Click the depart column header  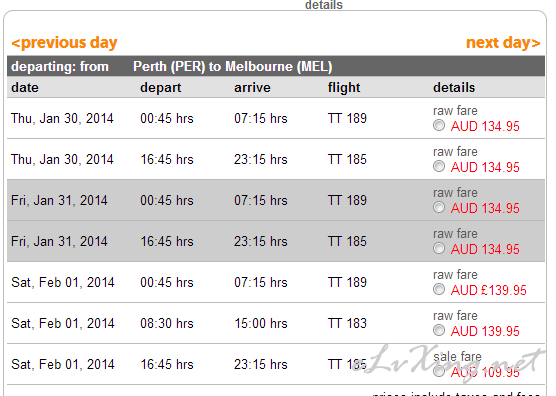[x=161, y=88]
